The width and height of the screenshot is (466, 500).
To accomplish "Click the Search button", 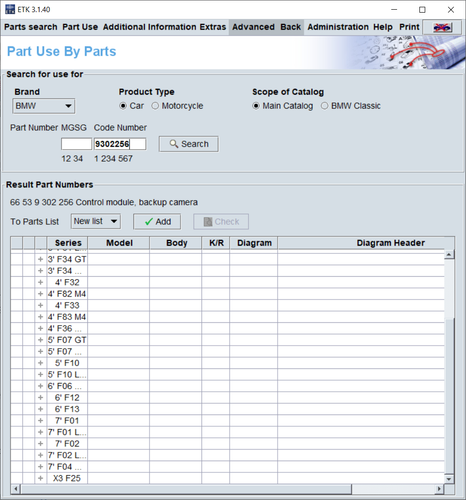I will coord(189,144).
